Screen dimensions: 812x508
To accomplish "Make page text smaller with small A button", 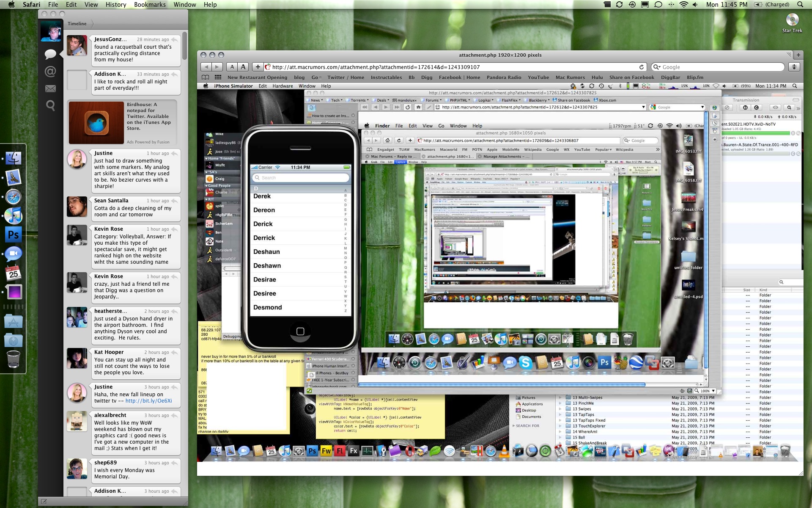I will click(x=232, y=67).
